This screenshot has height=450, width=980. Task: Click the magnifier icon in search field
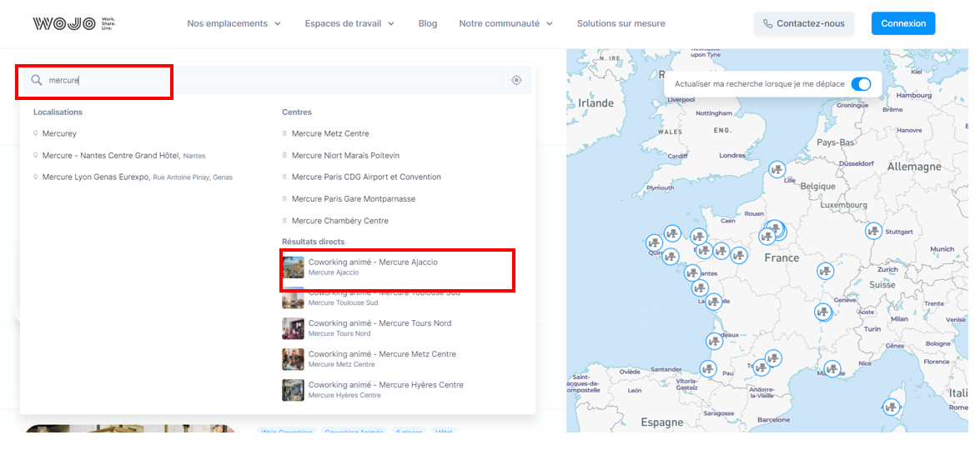click(x=37, y=80)
